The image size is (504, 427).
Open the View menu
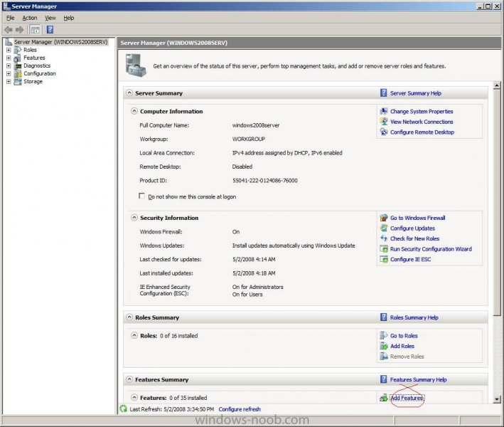pyautogui.click(x=50, y=18)
